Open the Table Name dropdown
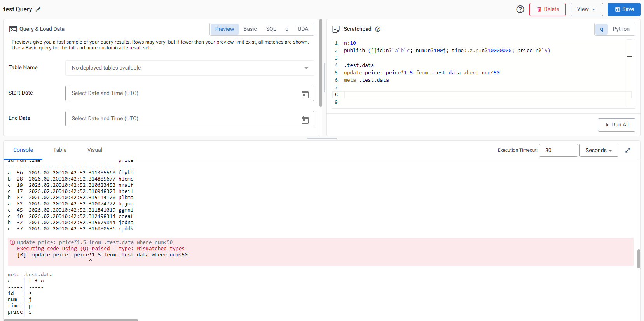644x321 pixels. point(190,68)
